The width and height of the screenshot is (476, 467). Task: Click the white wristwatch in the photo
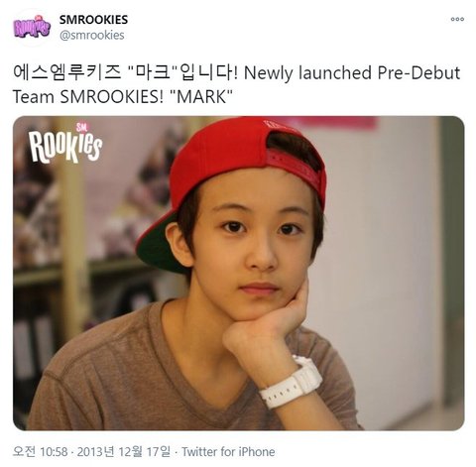(292, 383)
